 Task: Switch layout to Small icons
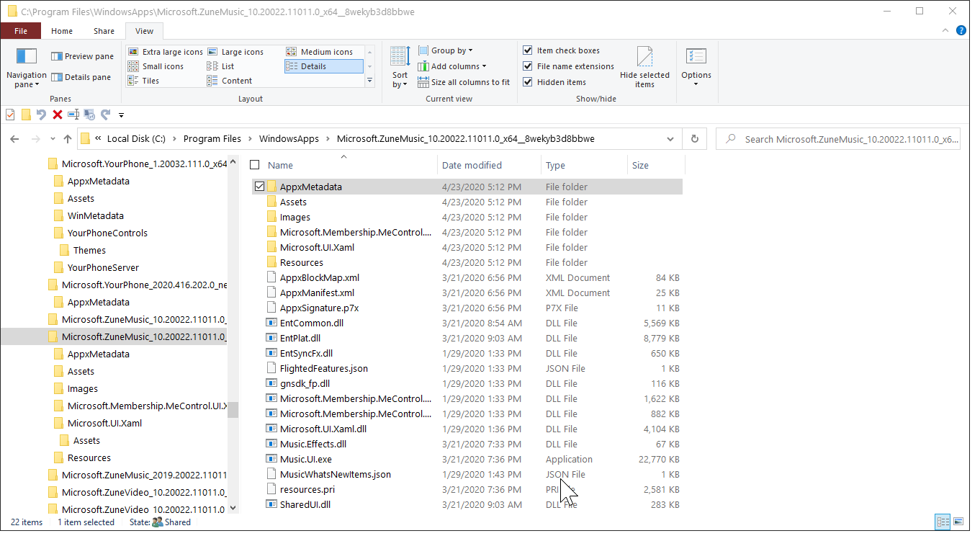coord(156,66)
